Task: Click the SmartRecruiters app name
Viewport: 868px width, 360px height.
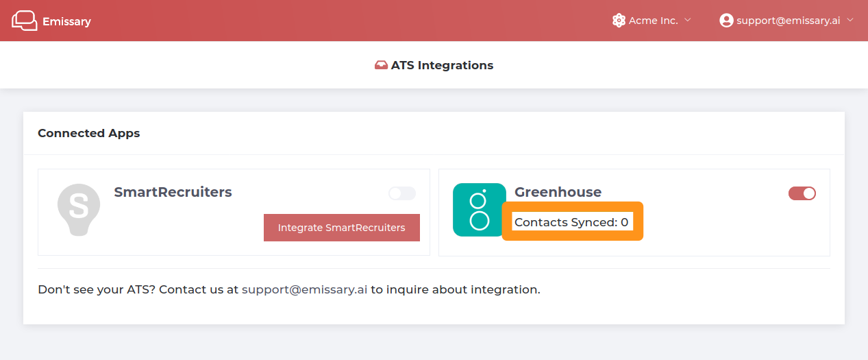Action: coord(173,192)
